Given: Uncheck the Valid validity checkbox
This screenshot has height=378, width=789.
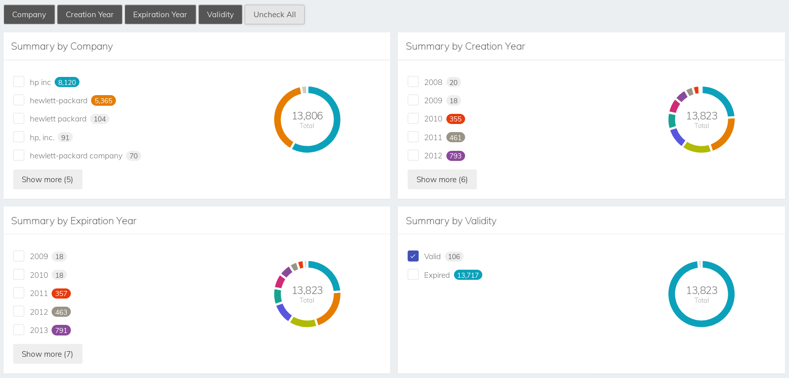Looking at the screenshot, I should click(x=413, y=256).
